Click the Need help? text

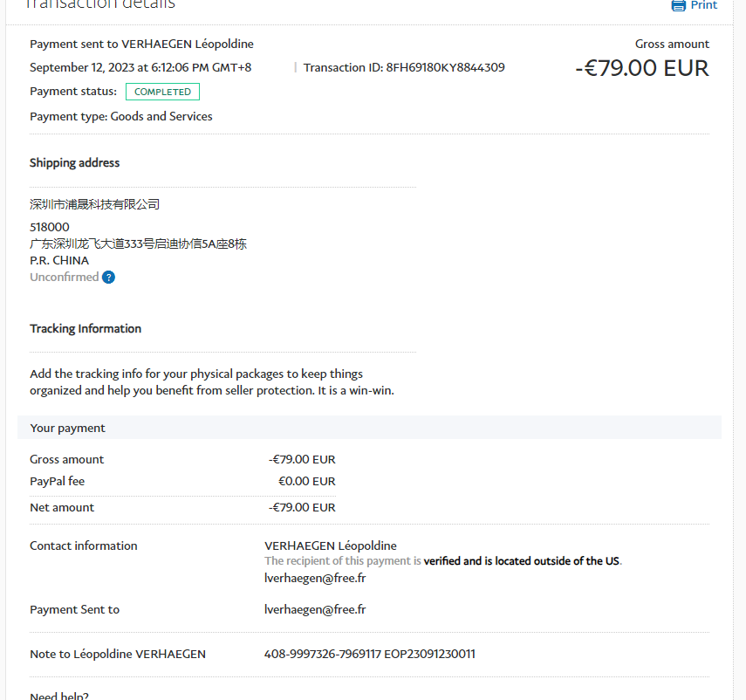(x=59, y=696)
